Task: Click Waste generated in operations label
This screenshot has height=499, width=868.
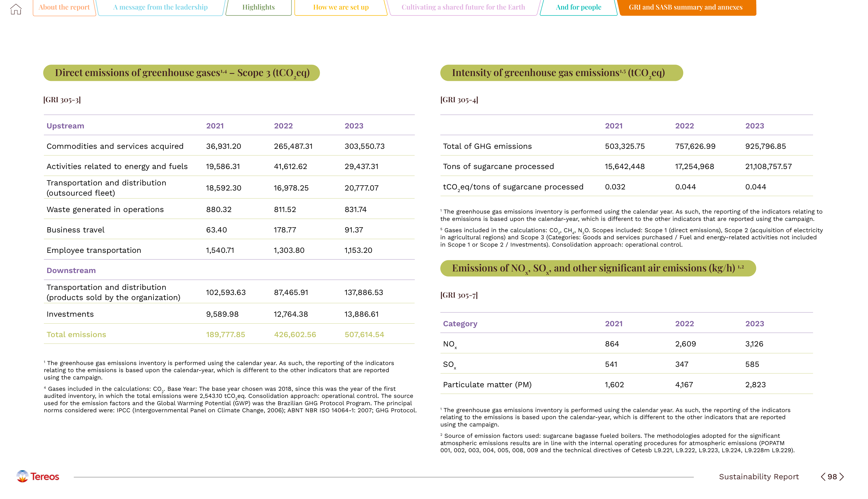Action: [105, 209]
